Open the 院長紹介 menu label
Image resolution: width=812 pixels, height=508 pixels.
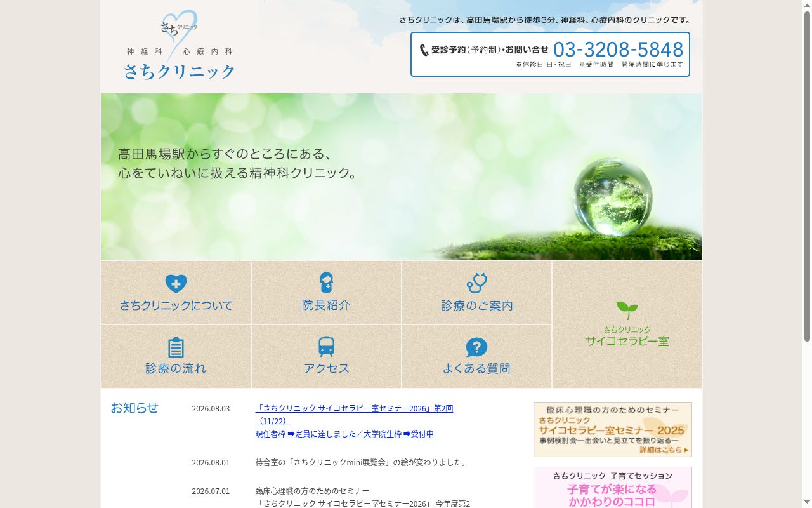(x=326, y=305)
